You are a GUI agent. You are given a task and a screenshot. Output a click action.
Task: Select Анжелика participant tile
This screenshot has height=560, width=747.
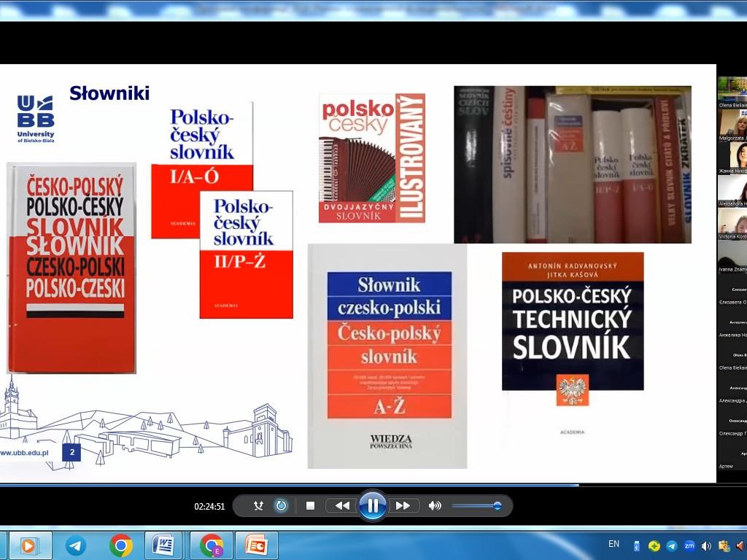coord(732,323)
